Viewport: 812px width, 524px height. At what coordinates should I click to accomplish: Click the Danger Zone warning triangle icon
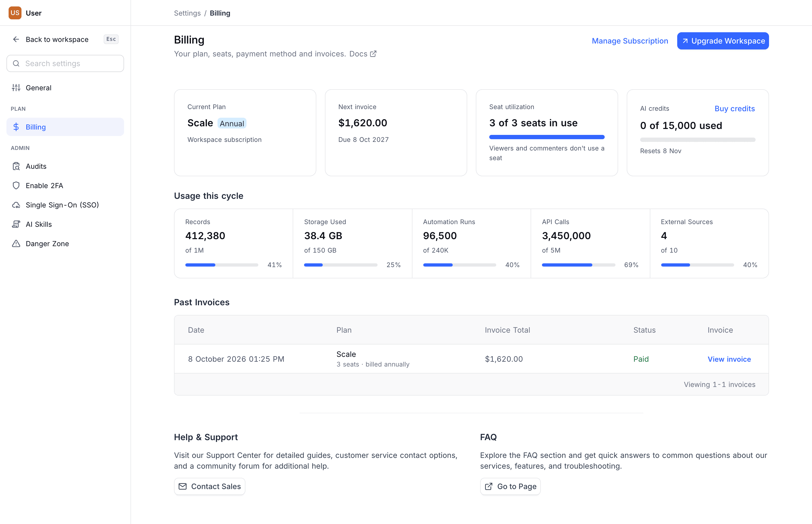[16, 244]
